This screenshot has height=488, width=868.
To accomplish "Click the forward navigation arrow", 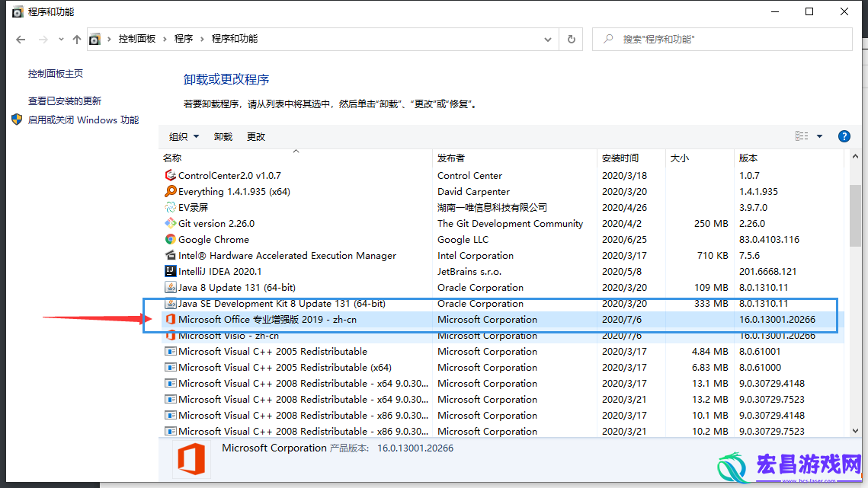I will (x=43, y=40).
